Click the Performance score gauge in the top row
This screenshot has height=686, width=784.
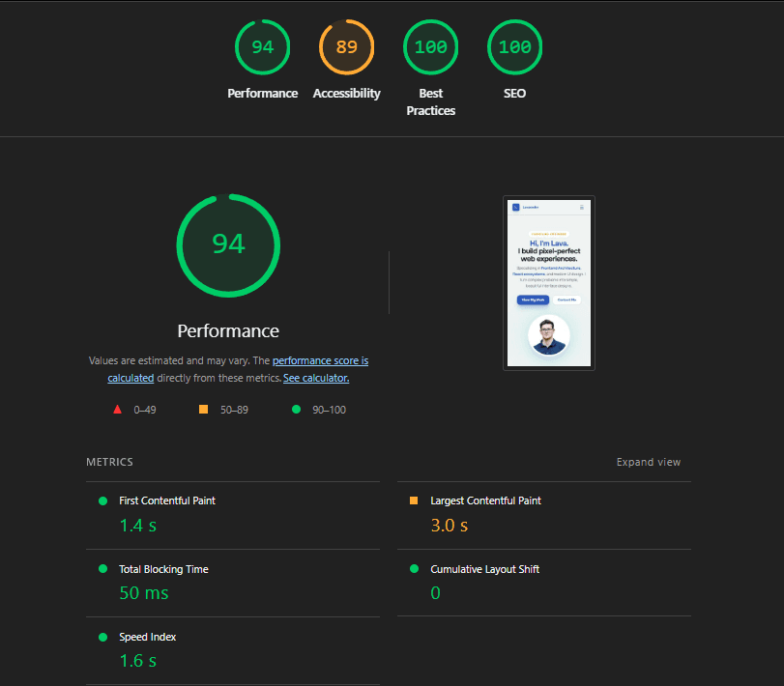click(x=262, y=47)
